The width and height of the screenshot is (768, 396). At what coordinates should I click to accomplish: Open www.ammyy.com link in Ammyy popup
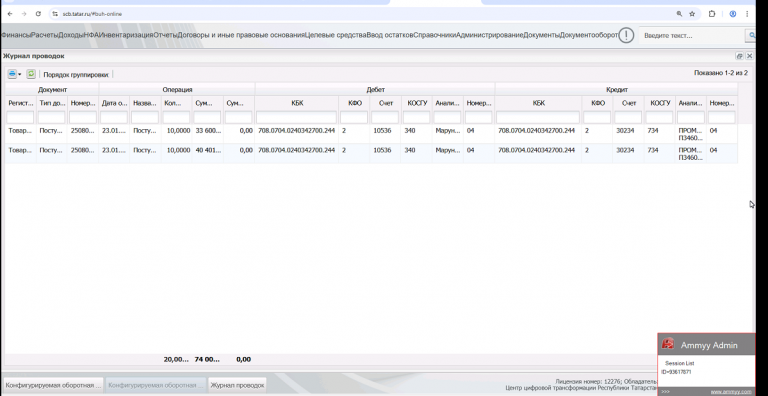coord(731,392)
